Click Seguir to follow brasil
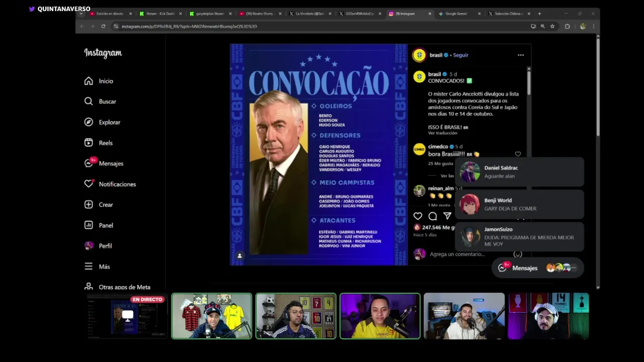Image resolution: width=644 pixels, height=362 pixels. pos(460,55)
